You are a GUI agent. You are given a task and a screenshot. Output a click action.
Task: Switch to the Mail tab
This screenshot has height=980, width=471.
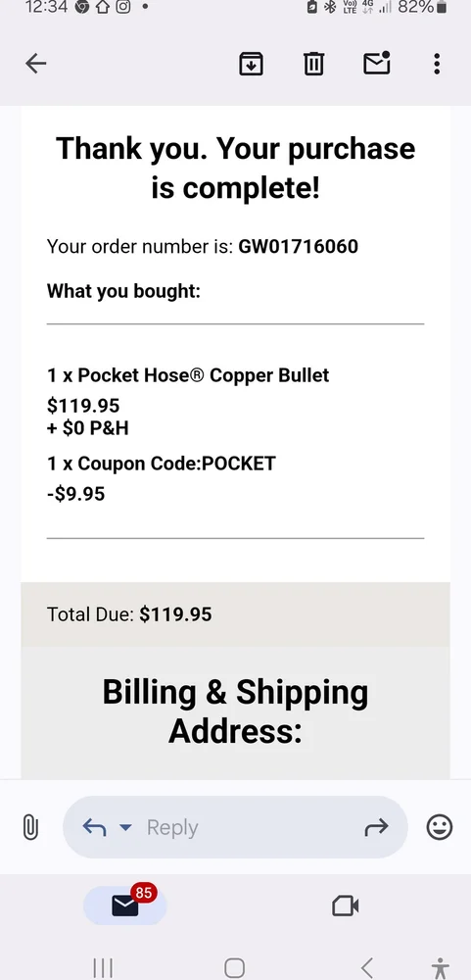pyautogui.click(x=125, y=906)
